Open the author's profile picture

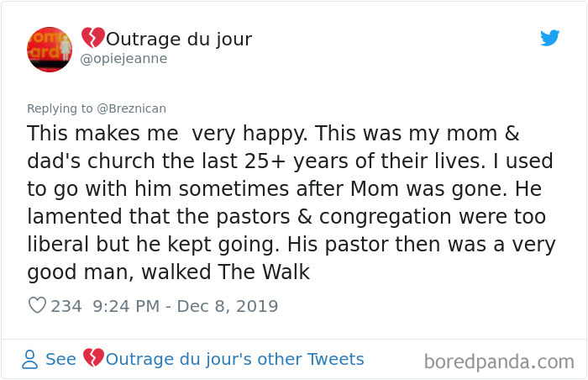(x=50, y=49)
